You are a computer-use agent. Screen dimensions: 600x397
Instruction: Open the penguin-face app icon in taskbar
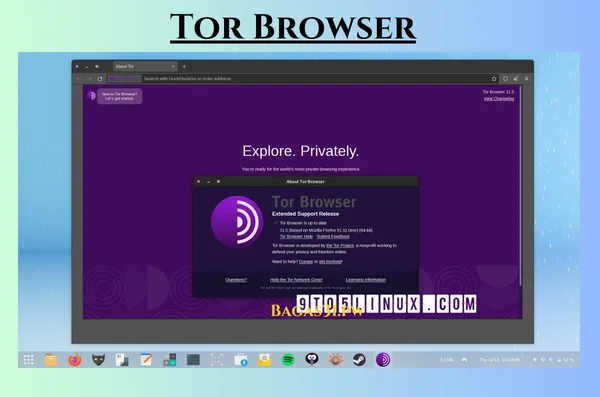(x=312, y=359)
